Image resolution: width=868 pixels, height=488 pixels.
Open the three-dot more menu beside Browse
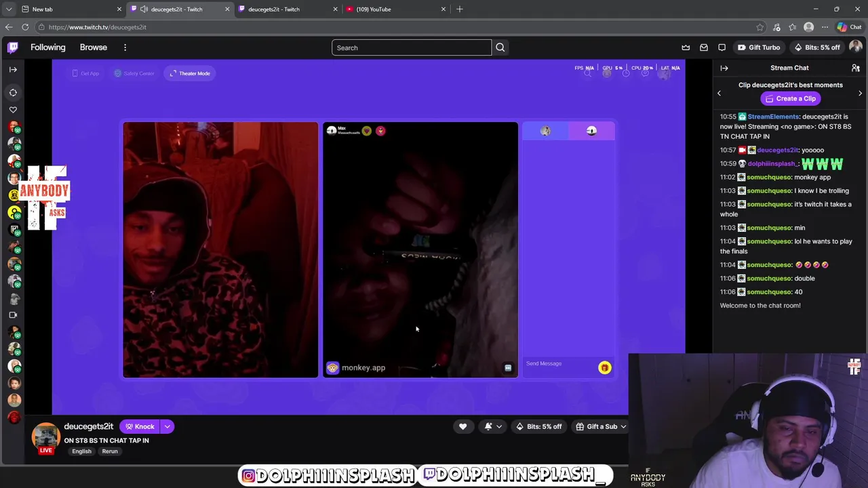[x=125, y=47]
